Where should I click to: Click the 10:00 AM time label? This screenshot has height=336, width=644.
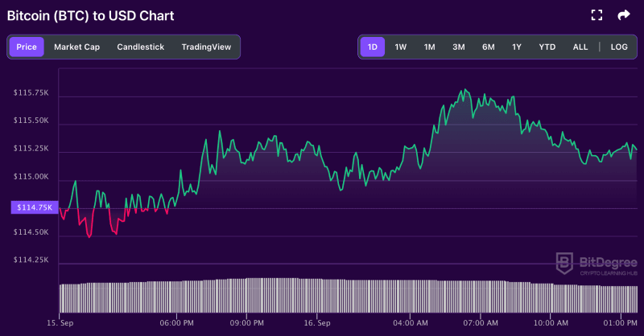pos(551,323)
